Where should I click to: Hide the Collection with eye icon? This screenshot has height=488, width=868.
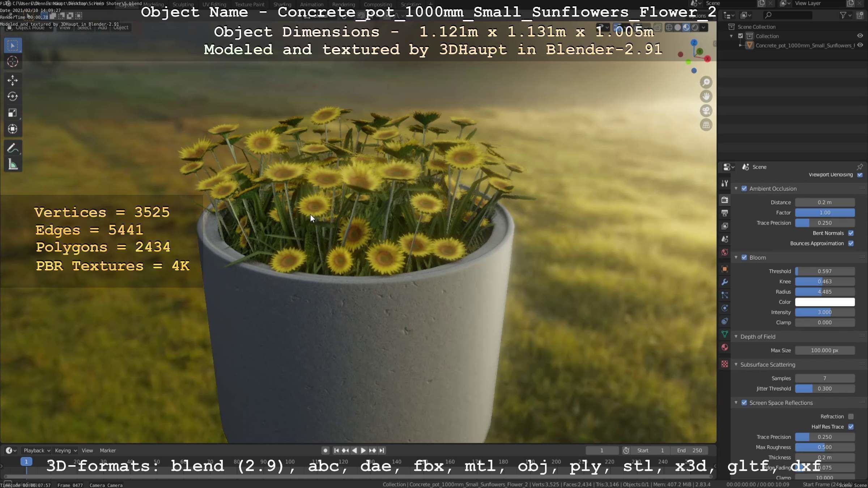tap(860, 36)
